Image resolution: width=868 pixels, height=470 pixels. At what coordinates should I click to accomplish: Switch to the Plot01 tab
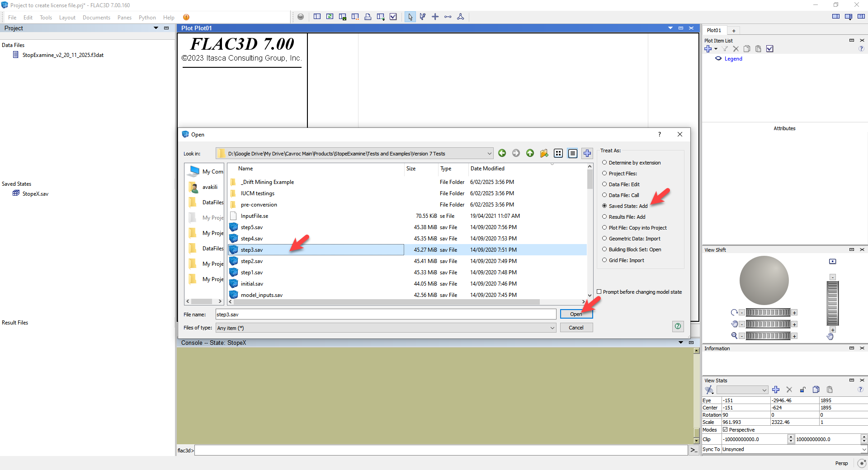pos(714,30)
